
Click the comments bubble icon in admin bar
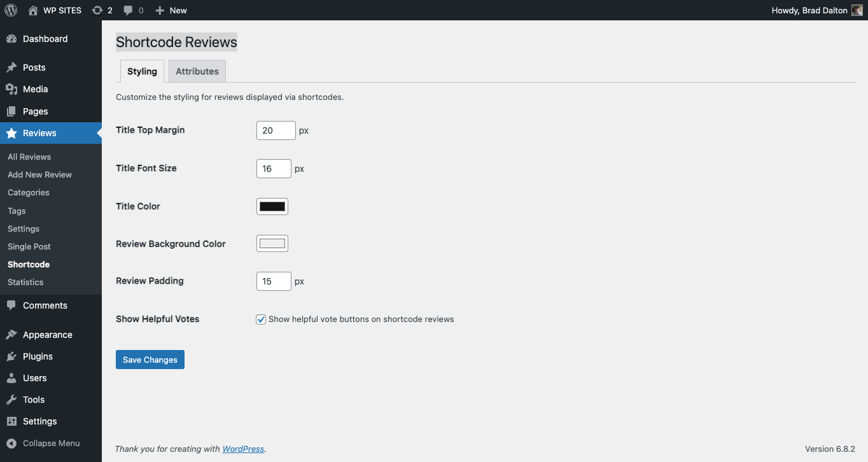[x=129, y=10]
